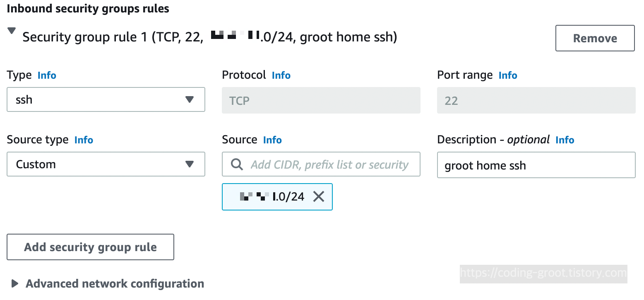Open Info link next to Protocol
Viewport: 644px width, 300px height.
pos(281,75)
